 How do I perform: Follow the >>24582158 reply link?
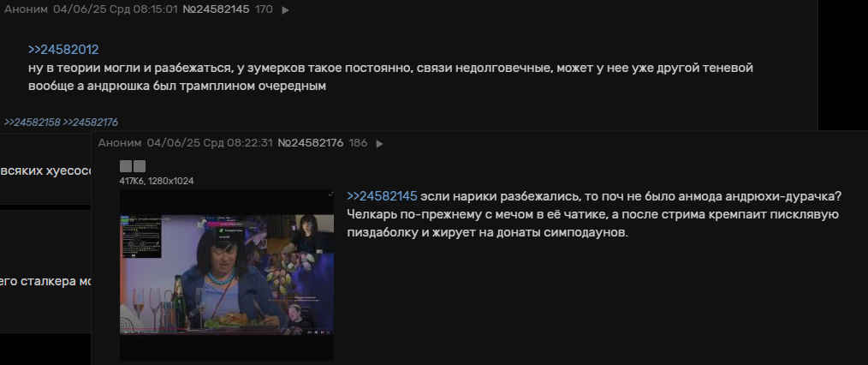pyautogui.click(x=33, y=123)
